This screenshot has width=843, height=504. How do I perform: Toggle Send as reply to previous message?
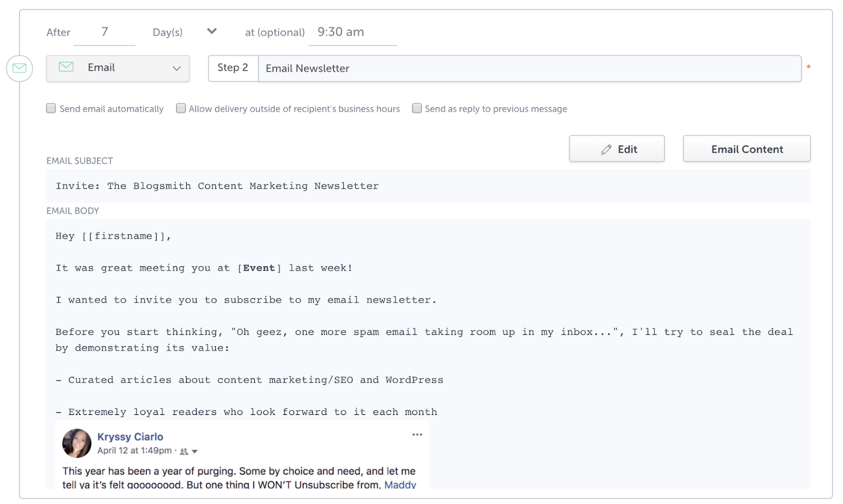tap(417, 108)
